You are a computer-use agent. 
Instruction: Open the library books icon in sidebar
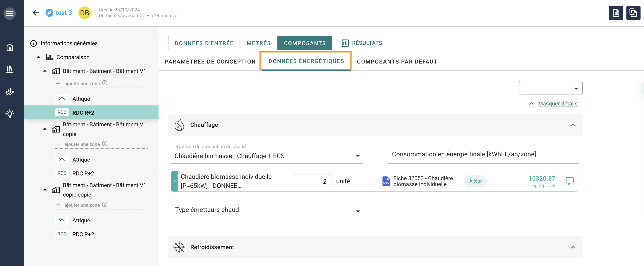[10, 69]
